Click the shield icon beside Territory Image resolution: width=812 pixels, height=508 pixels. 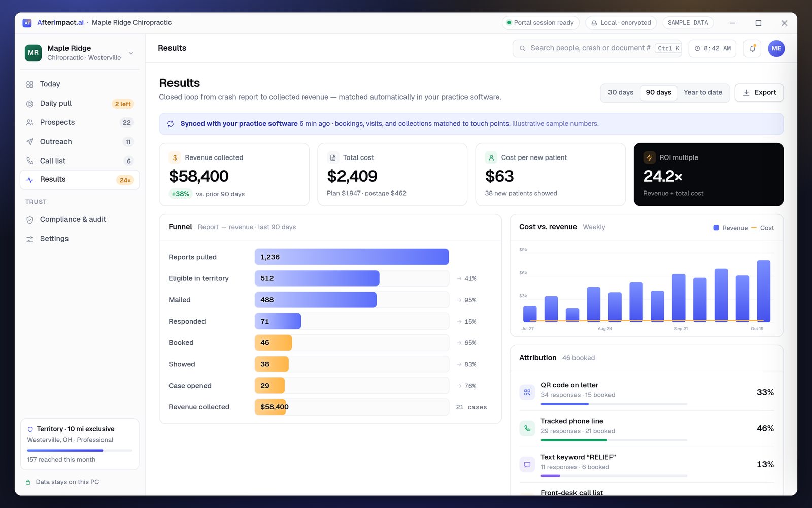tap(30, 429)
